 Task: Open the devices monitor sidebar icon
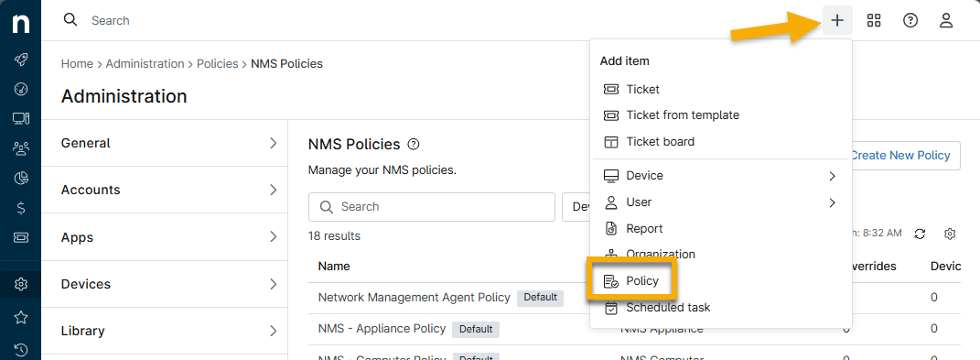[21, 118]
